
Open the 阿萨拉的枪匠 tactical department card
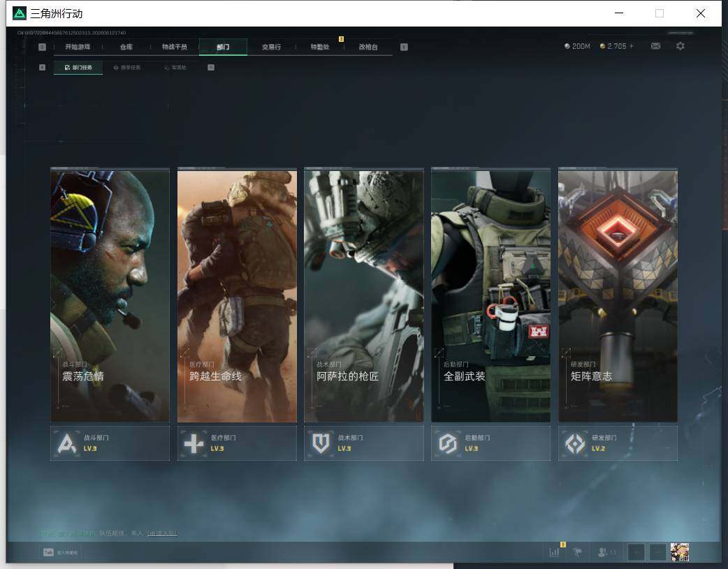364,295
